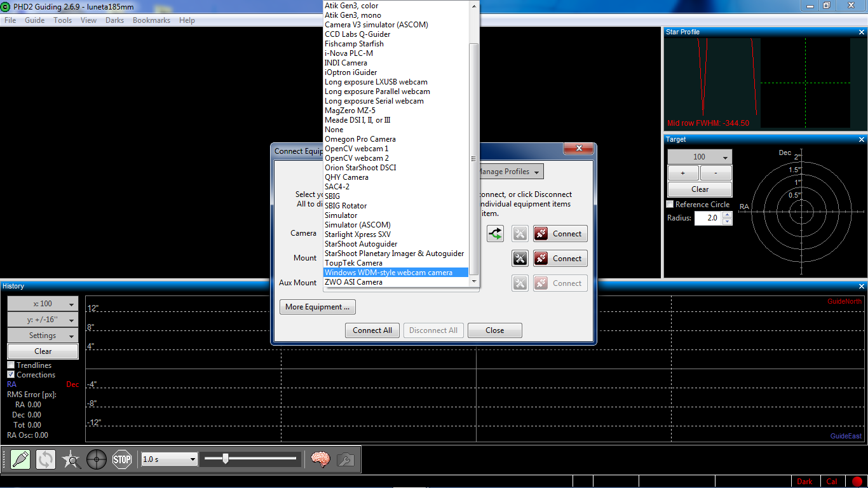The height and width of the screenshot is (488, 868).
Task: Select ZWO ASI Camera from the list
Action: click(x=396, y=282)
